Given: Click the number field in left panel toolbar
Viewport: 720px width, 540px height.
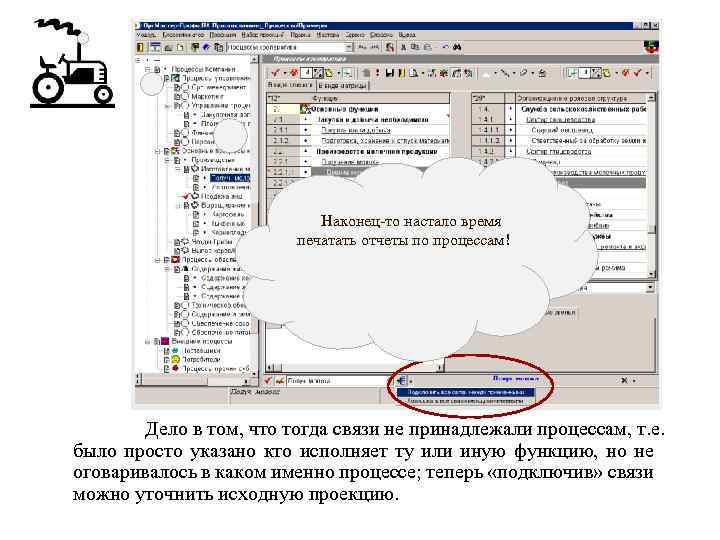Looking at the screenshot, I should [x=307, y=73].
